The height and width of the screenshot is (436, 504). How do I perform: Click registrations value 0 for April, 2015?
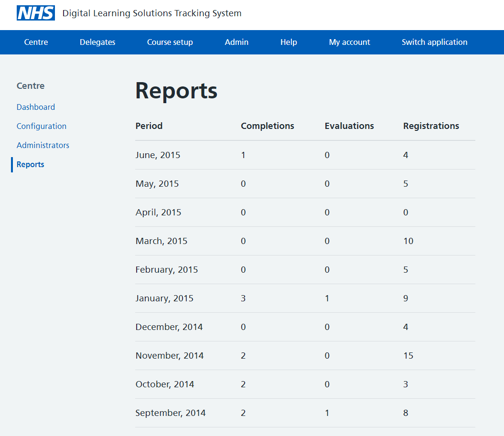coord(406,213)
